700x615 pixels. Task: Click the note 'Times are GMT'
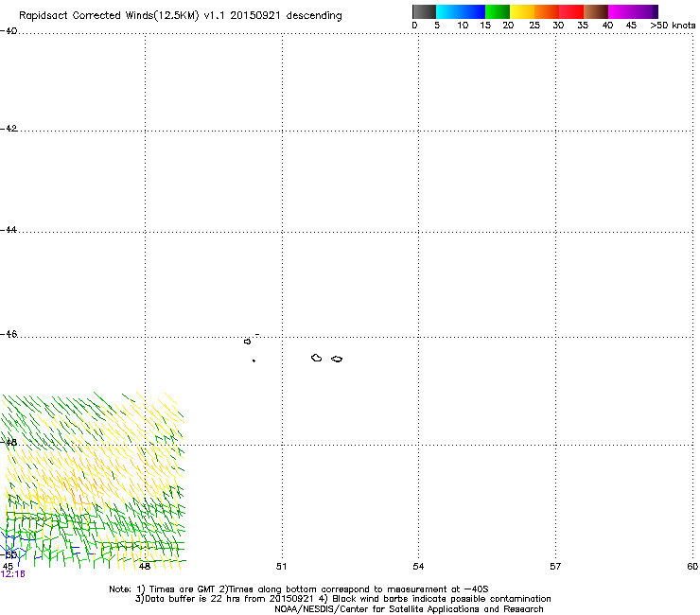(183, 589)
